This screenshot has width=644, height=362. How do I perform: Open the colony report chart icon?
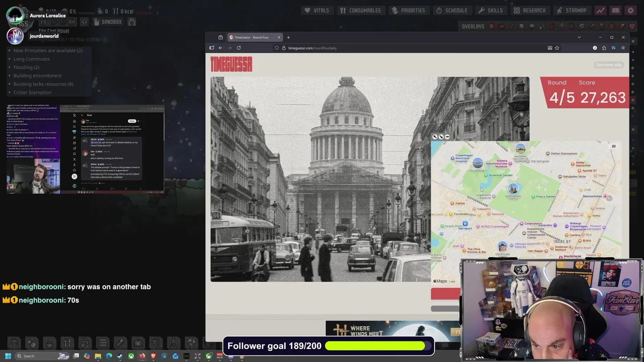click(600, 10)
